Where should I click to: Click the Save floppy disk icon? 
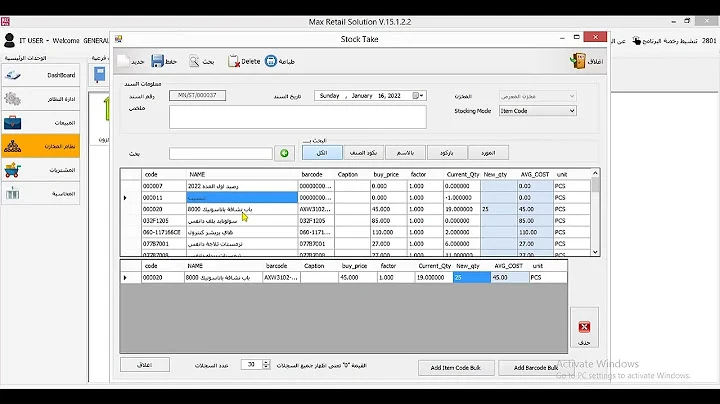[157, 61]
